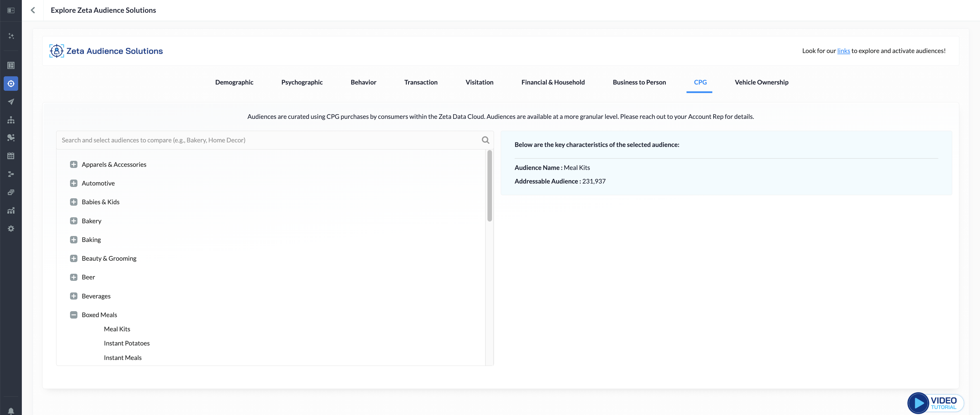The image size is (980, 415).
Task: Click the search magnifier icon
Action: 485,140
